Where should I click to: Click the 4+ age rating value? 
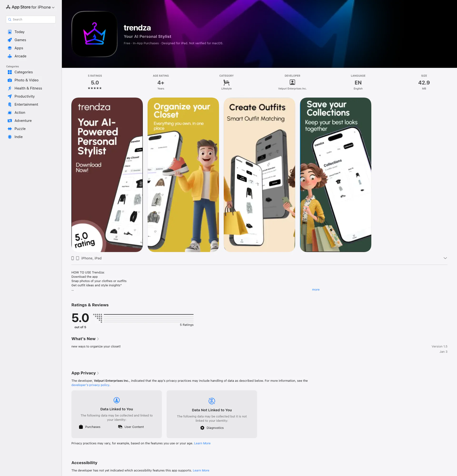point(161,83)
